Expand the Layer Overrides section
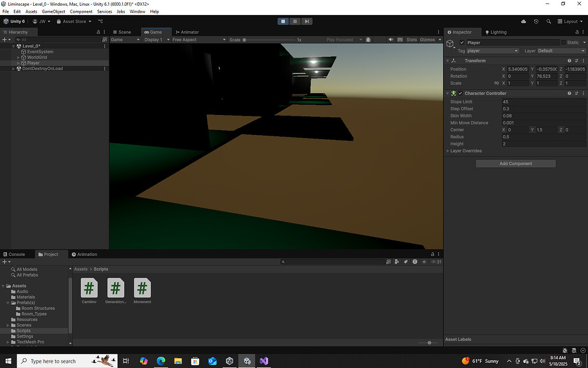 pos(448,151)
